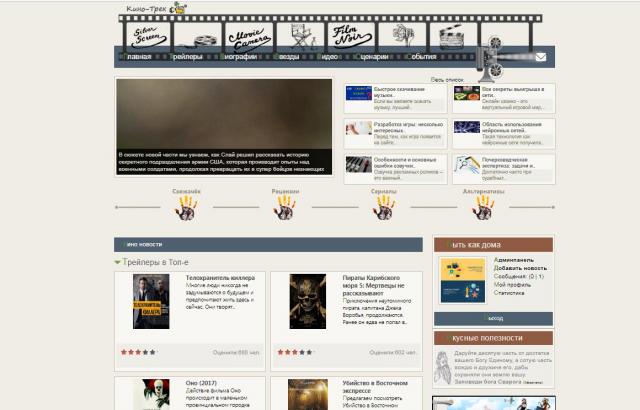Click the Оно (2017) poster
This screenshot has width=640, height=410.
click(151, 394)
